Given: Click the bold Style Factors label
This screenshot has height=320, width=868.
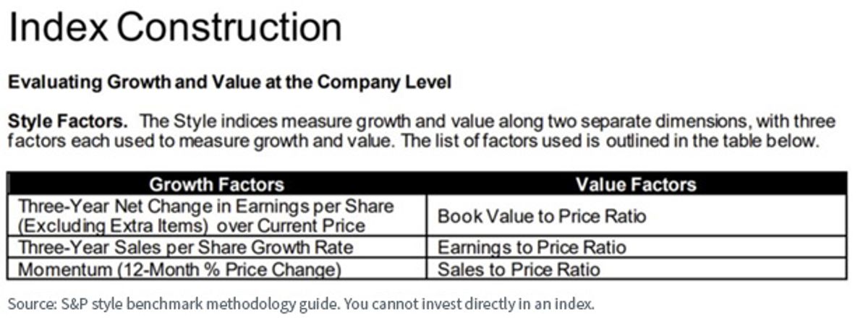Looking at the screenshot, I should pyautogui.click(x=68, y=121).
